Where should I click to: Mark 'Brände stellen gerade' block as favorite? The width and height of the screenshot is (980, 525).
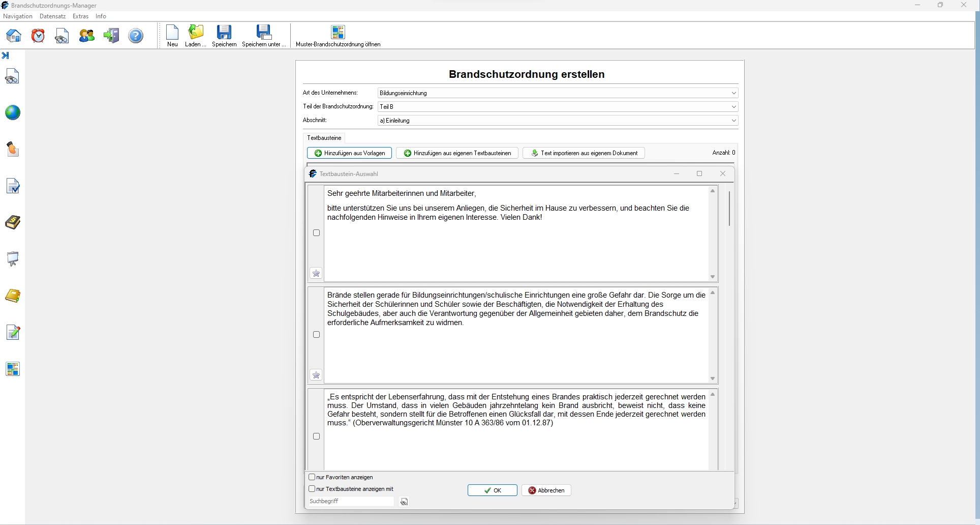(316, 375)
